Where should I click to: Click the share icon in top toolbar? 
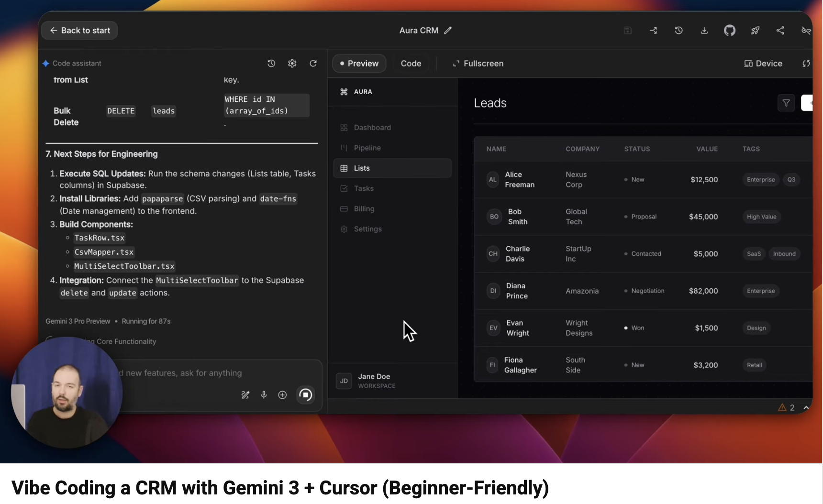coord(780,31)
